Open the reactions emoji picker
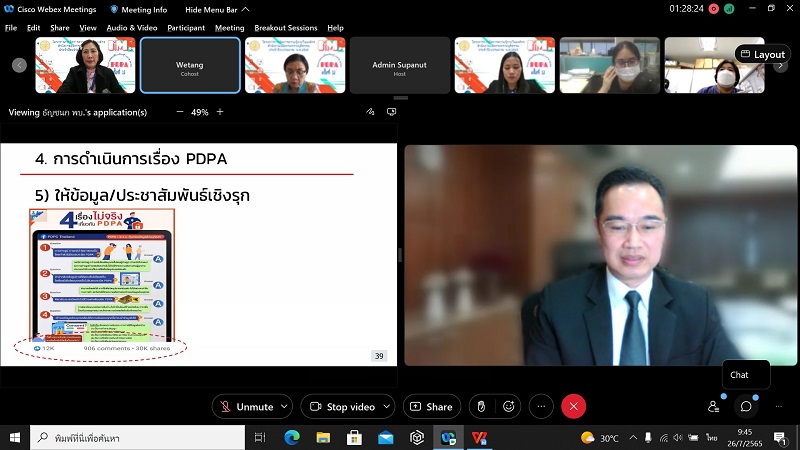Image resolution: width=800 pixels, height=450 pixels. click(509, 407)
